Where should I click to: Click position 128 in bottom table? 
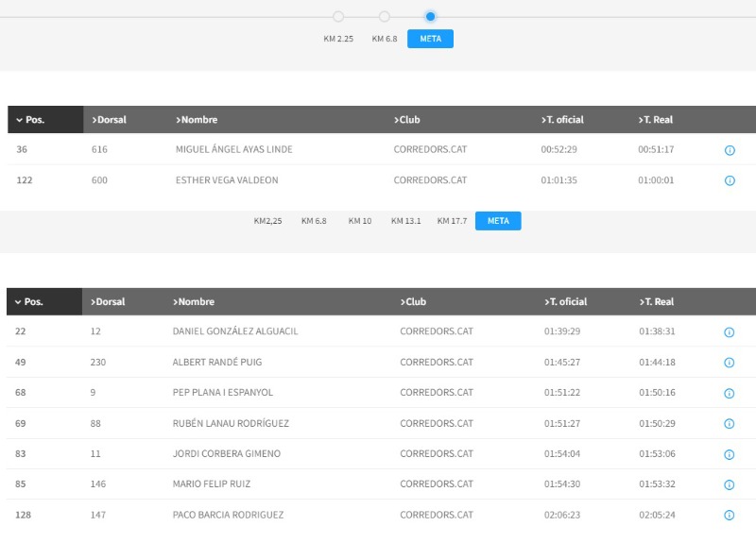pos(23,515)
